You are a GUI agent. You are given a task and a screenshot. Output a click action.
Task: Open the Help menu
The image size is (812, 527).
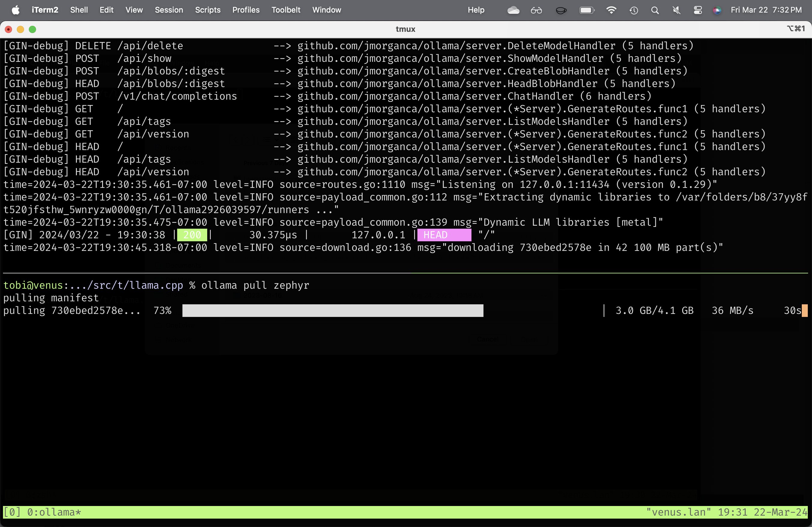click(476, 10)
